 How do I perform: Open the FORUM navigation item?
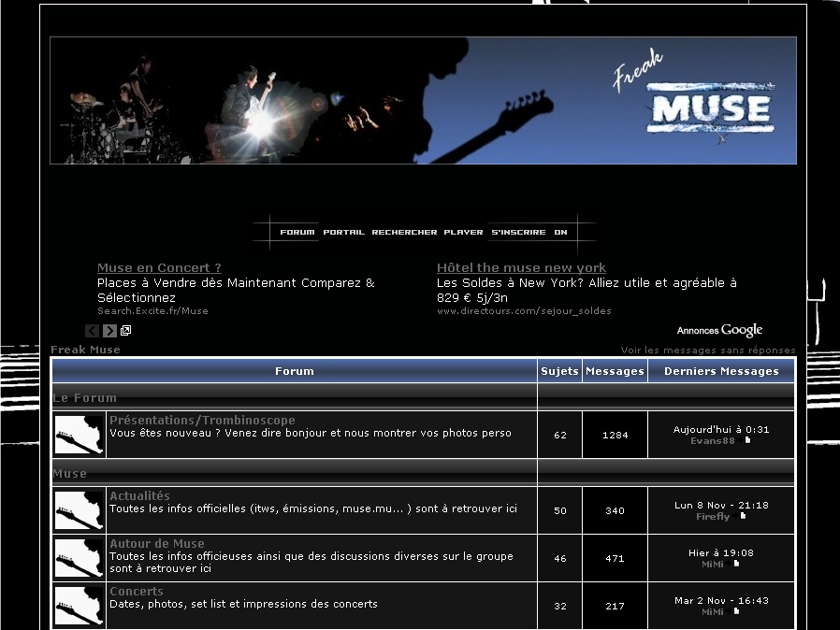(297, 233)
